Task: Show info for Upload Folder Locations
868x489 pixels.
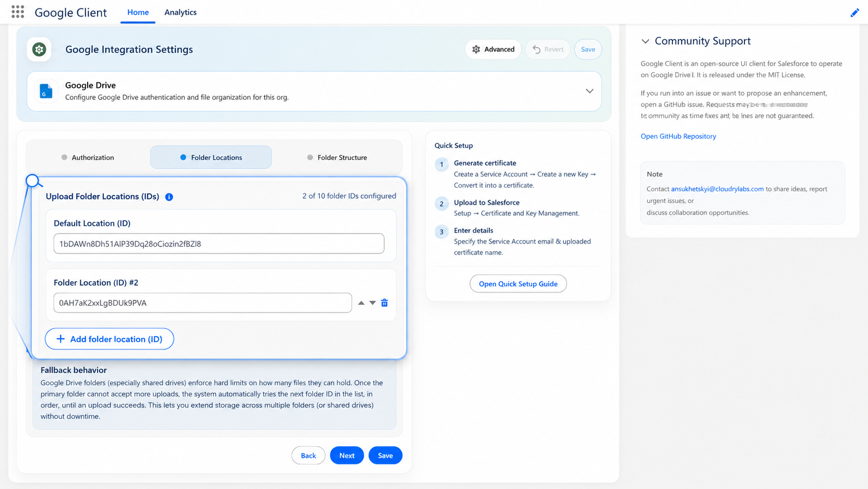Action: (169, 197)
